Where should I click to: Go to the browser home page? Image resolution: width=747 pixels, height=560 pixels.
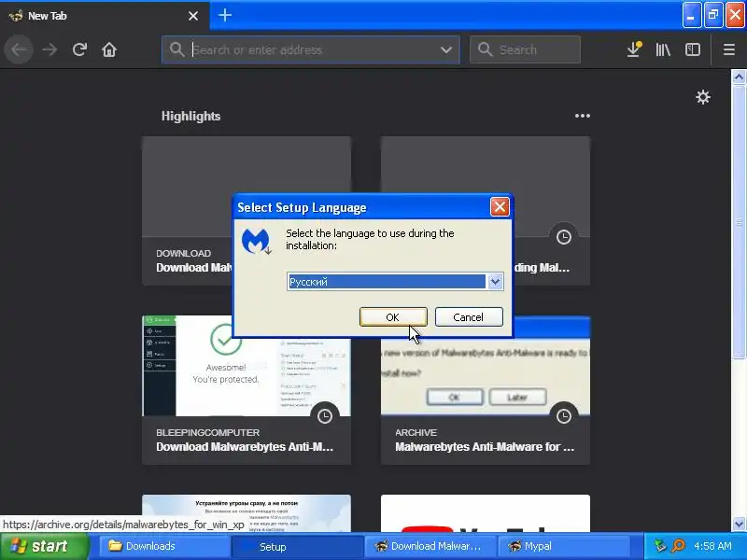[x=109, y=49]
